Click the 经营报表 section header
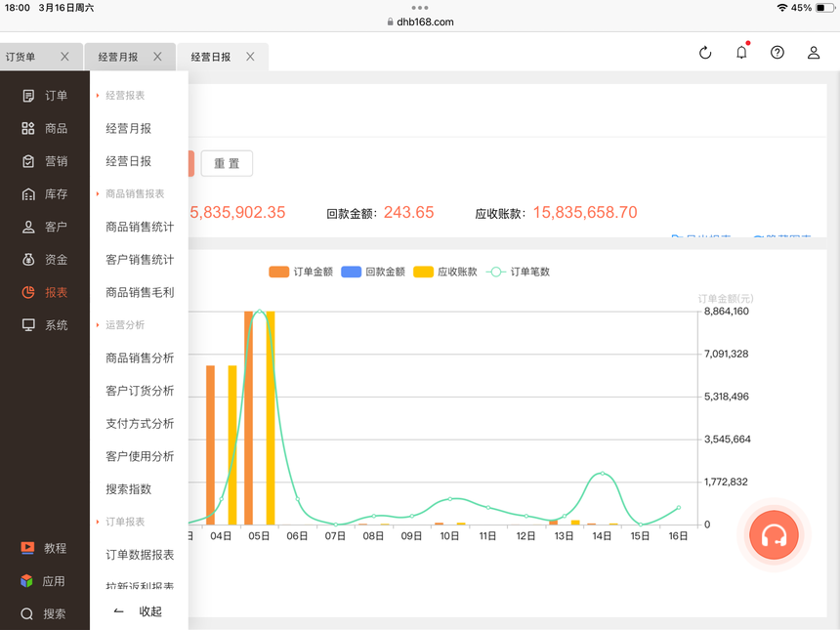Viewport: 840px width, 630px height. tap(125, 96)
